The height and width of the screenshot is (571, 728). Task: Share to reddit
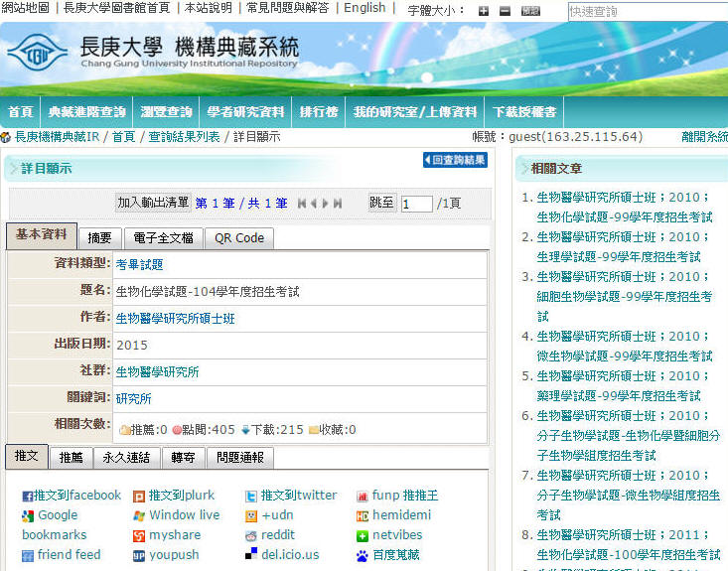tap(270, 535)
